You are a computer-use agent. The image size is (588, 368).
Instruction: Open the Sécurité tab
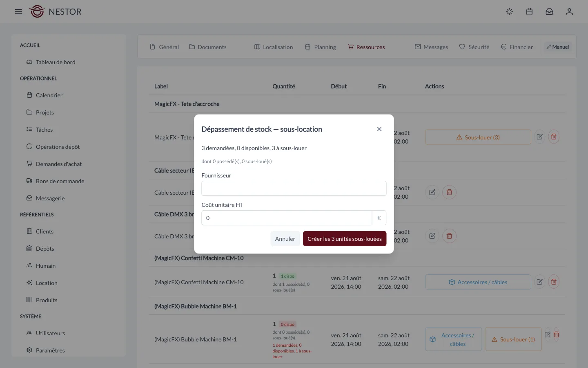click(474, 47)
